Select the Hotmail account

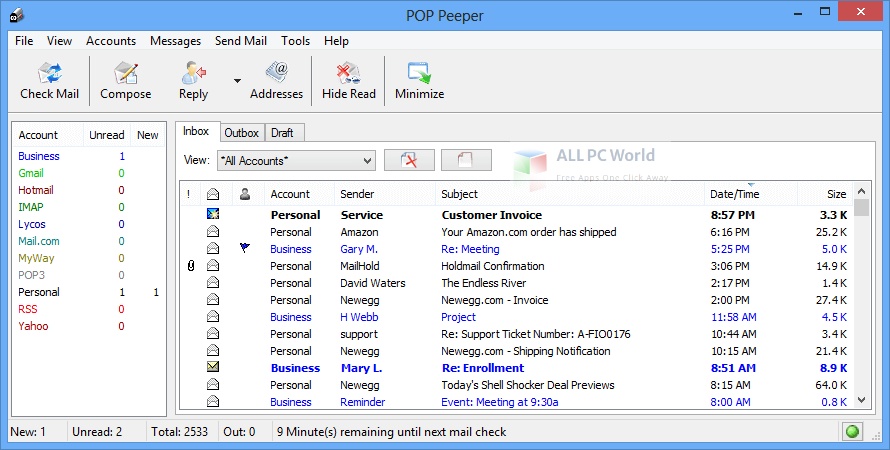36,190
